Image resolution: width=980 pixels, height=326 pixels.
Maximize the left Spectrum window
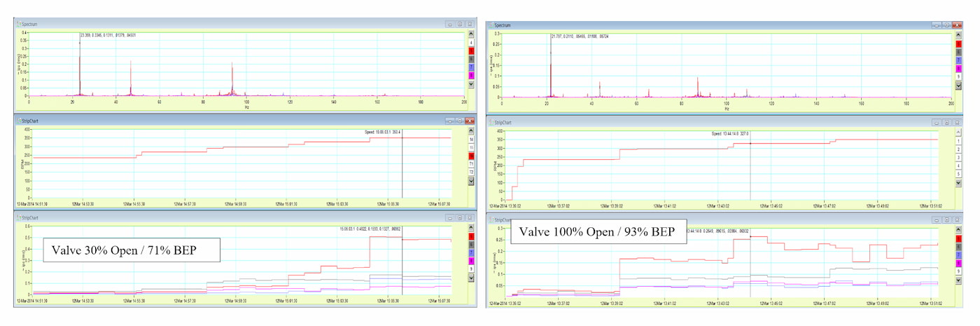[x=459, y=24]
